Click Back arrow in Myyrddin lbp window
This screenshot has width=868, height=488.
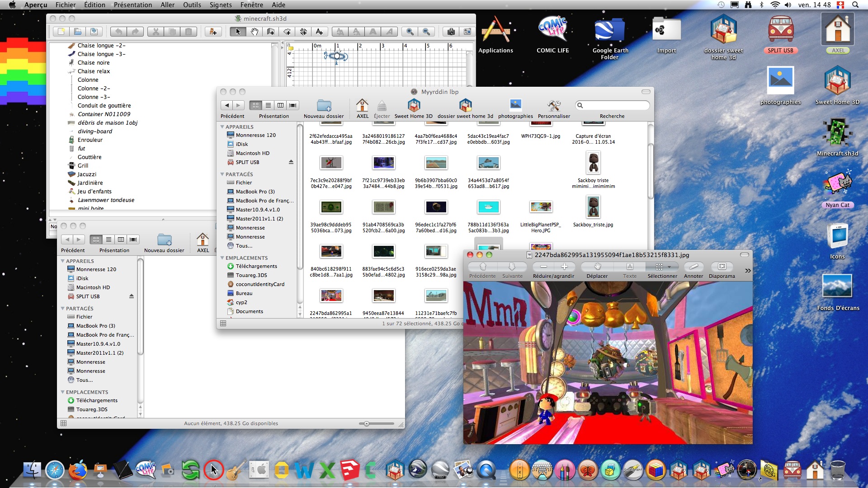coord(226,105)
